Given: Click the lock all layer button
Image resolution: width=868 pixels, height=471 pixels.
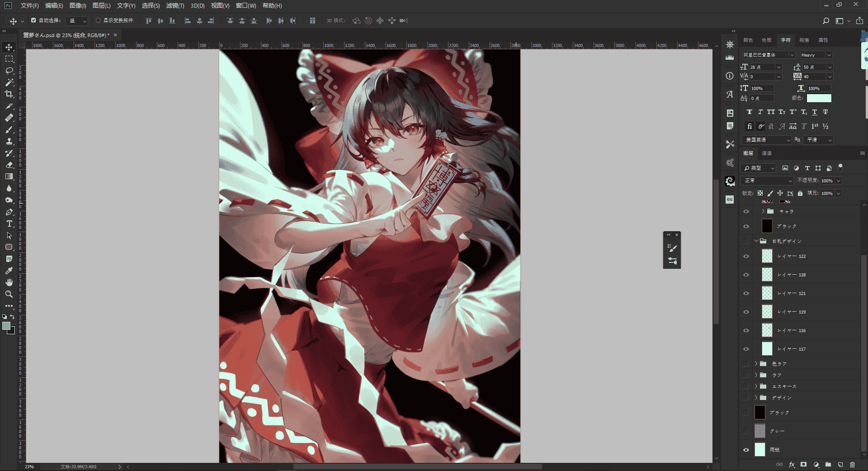Looking at the screenshot, I should pyautogui.click(x=800, y=193).
